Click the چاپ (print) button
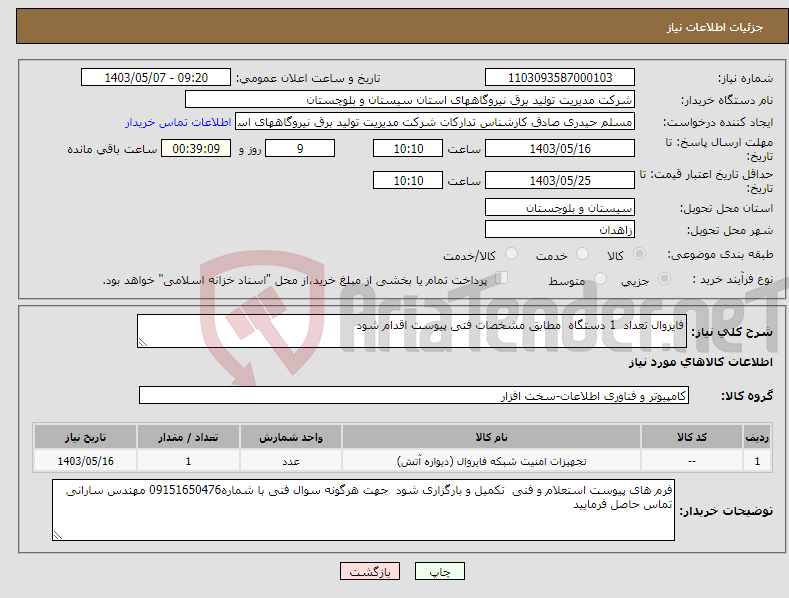This screenshot has height=598, width=789. tap(439, 571)
